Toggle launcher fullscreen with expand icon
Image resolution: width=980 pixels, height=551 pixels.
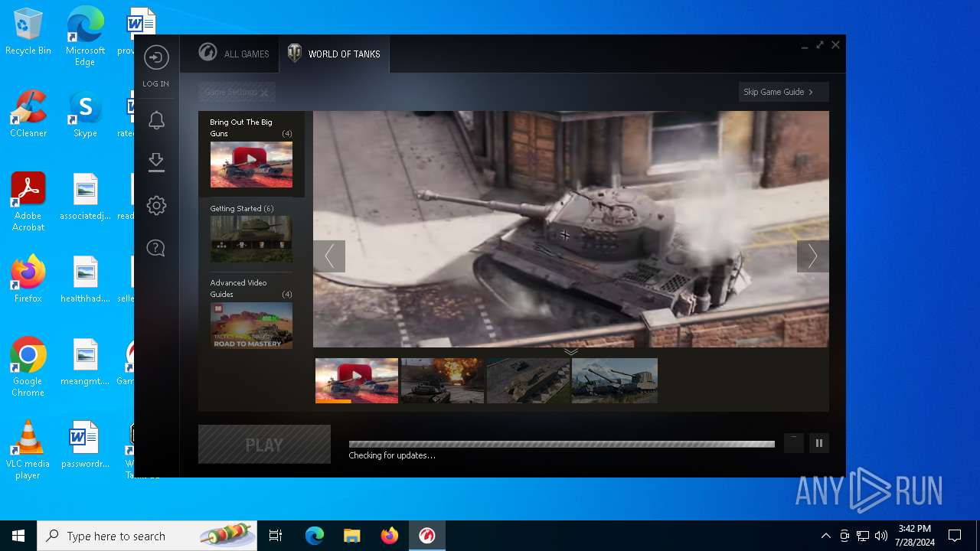coord(820,45)
